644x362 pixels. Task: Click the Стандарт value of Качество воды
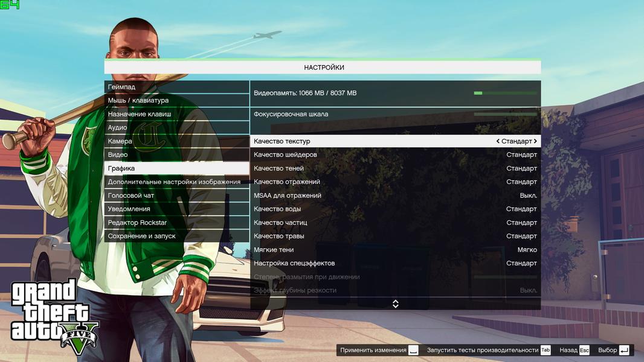pyautogui.click(x=521, y=209)
